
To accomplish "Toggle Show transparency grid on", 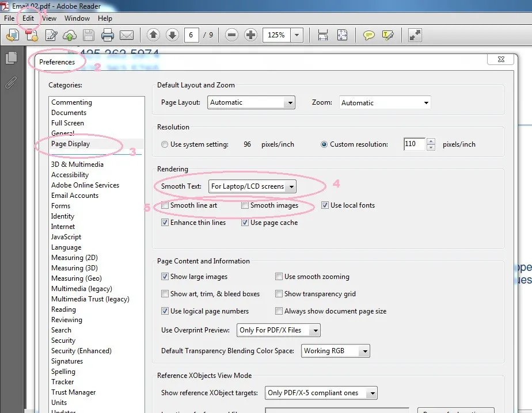I will (x=279, y=294).
